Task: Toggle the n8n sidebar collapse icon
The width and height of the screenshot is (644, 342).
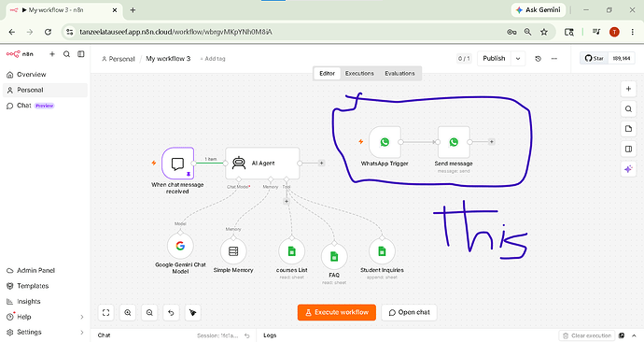Action: [x=81, y=54]
